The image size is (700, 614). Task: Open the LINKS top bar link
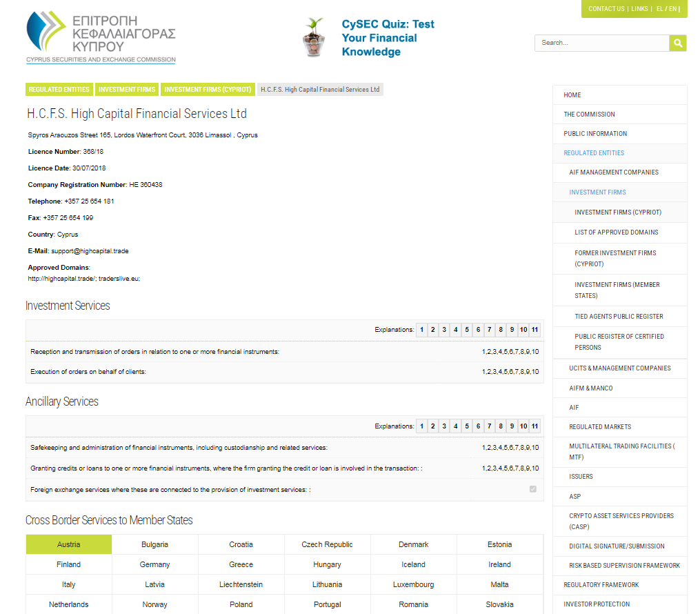639,9
